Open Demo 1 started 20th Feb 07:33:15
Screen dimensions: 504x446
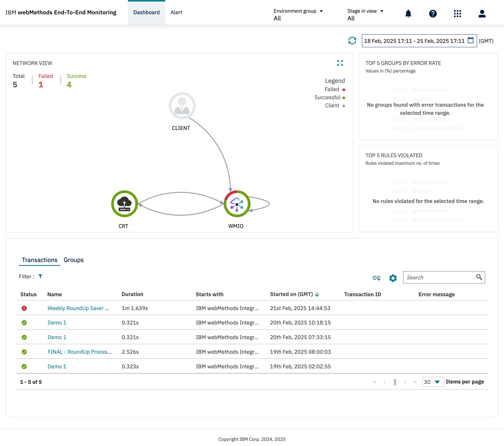tap(57, 337)
